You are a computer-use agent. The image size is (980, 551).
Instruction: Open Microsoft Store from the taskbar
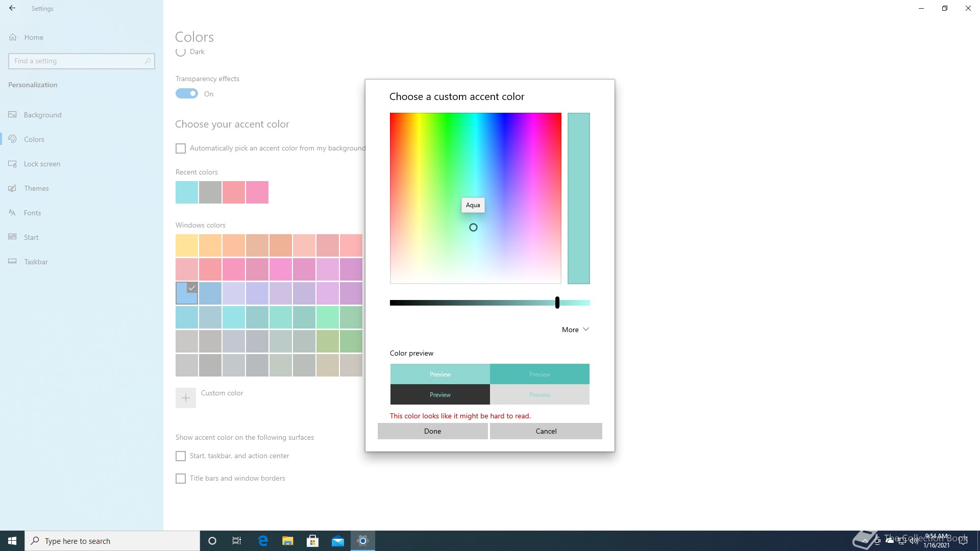point(313,541)
